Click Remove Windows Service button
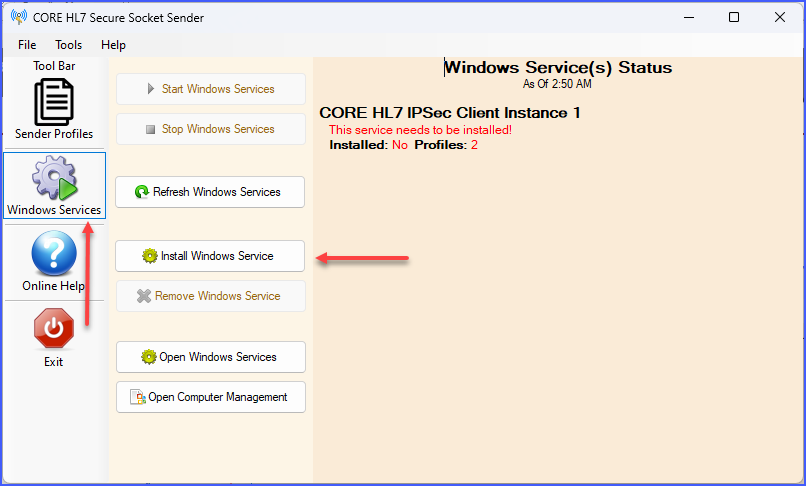The image size is (806, 486). (x=211, y=296)
